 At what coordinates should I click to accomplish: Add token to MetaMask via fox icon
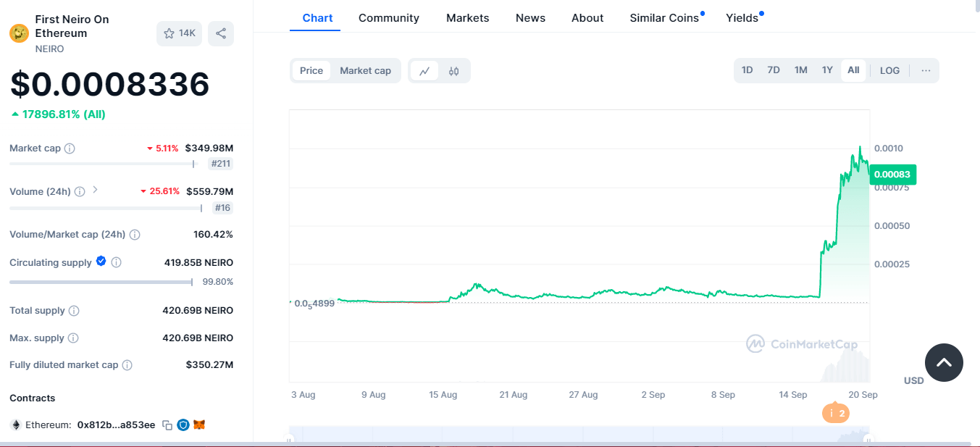(199, 425)
